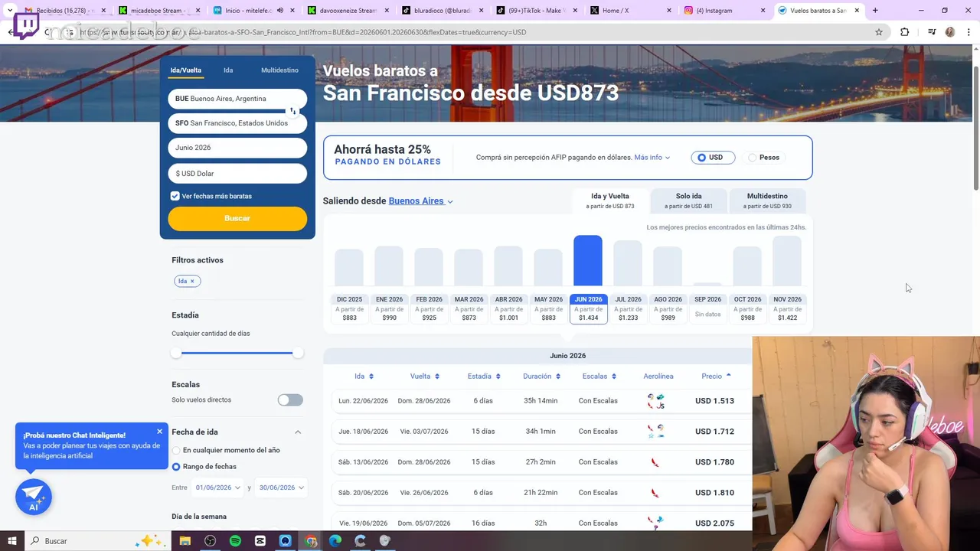This screenshot has width=980, height=551.
Task: Open Chrome tab search dropdown arrow
Action: 10,11
